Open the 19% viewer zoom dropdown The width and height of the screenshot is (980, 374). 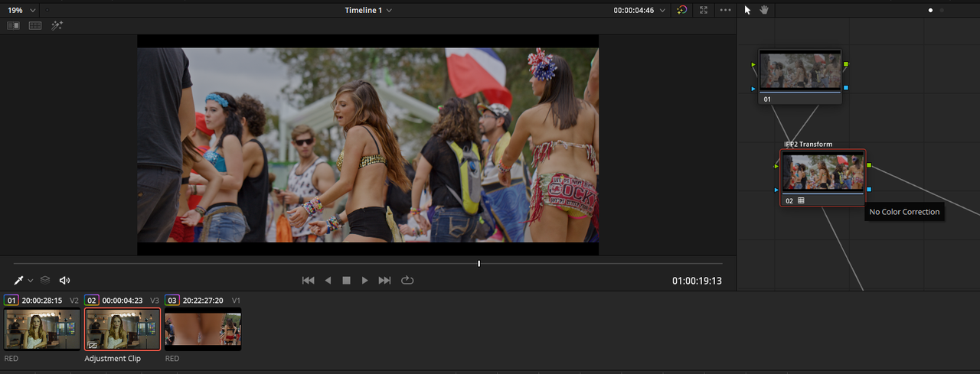21,10
